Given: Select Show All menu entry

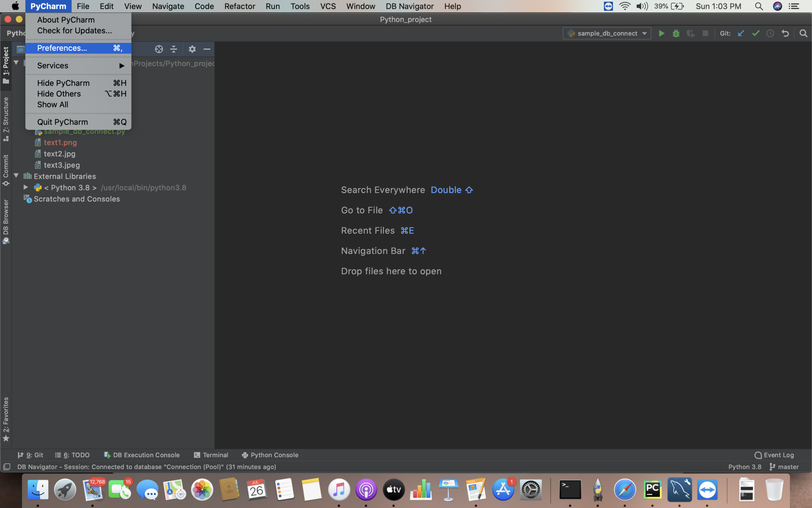Looking at the screenshot, I should click(79, 104).
